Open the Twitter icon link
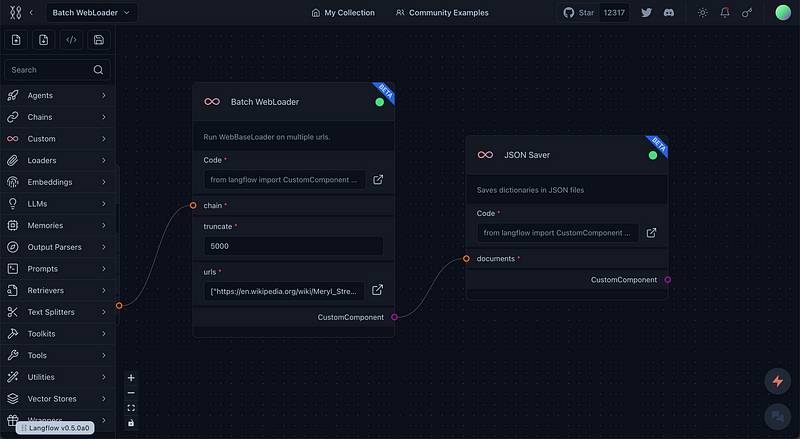800x439 pixels. click(647, 13)
